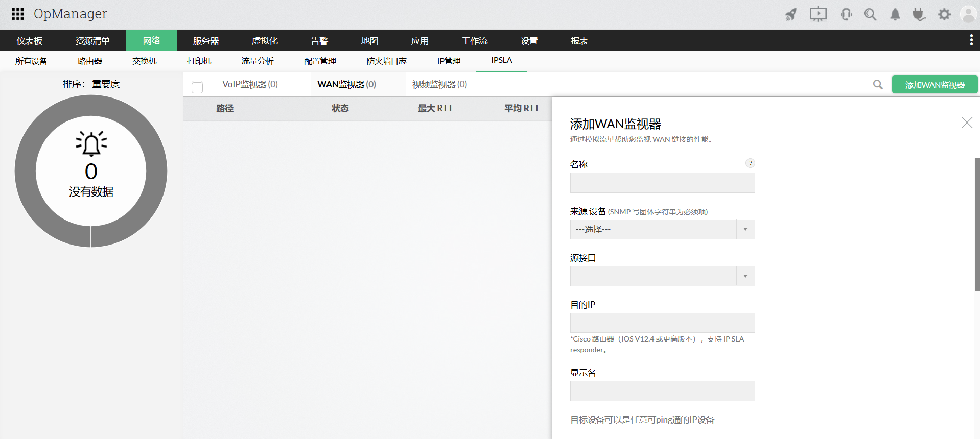The width and height of the screenshot is (980, 439).
Task: Click the OpManager logo text
Action: (x=70, y=14)
